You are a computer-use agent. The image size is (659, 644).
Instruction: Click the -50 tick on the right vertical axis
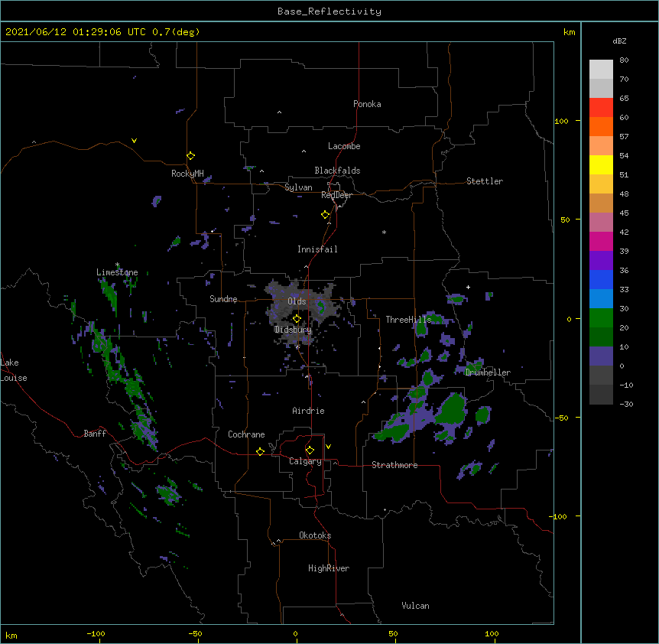561,418
